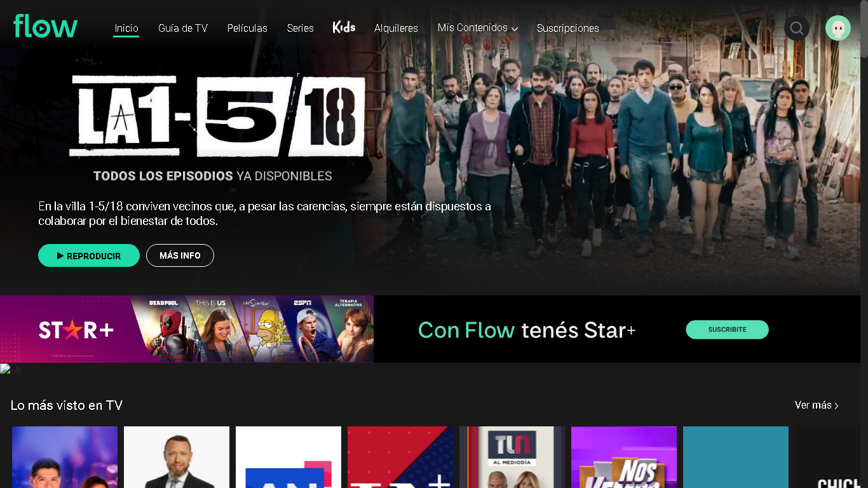Click the Ver más chevron arrow
Screen dimensions: 868x488
click(x=837, y=405)
